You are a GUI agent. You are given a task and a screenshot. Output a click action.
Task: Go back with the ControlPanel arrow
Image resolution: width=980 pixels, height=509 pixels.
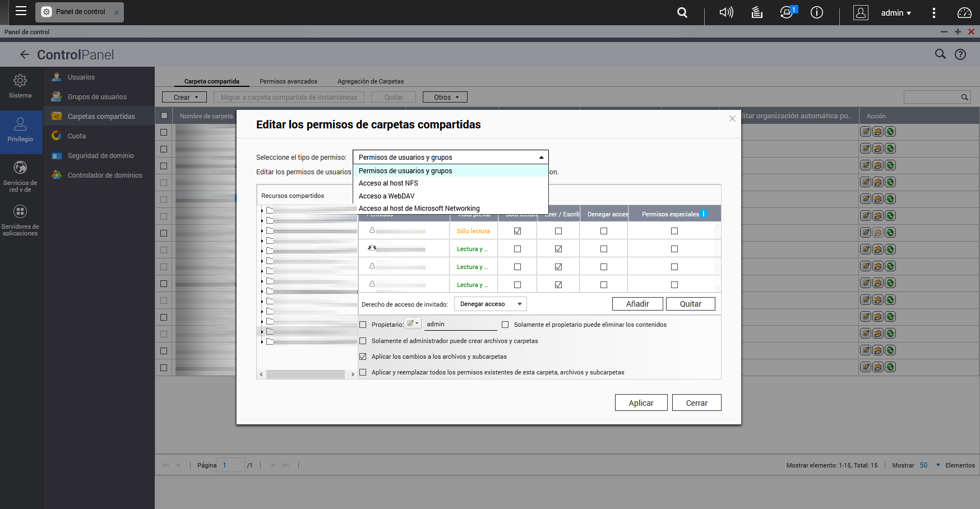pos(25,54)
